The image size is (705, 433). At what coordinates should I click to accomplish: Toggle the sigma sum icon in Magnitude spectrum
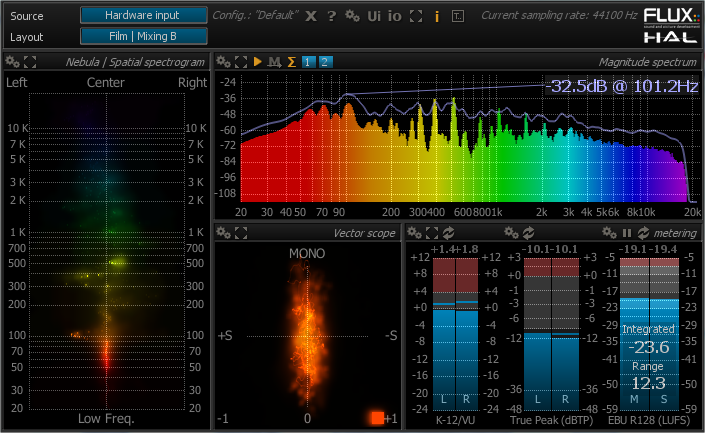pos(291,62)
